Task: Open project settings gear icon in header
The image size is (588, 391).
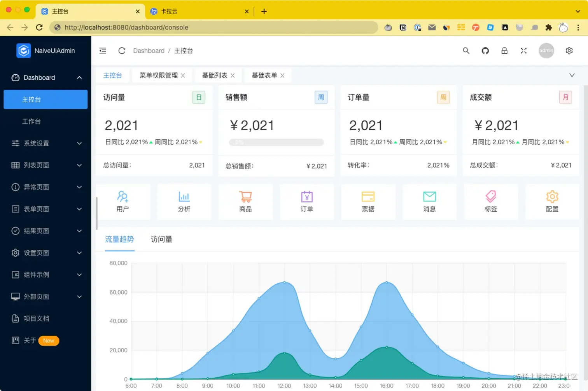Action: (x=569, y=51)
